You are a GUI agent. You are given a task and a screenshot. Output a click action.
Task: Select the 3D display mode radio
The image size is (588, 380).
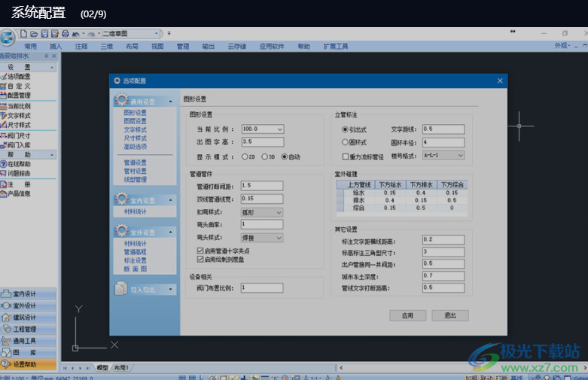(265, 157)
